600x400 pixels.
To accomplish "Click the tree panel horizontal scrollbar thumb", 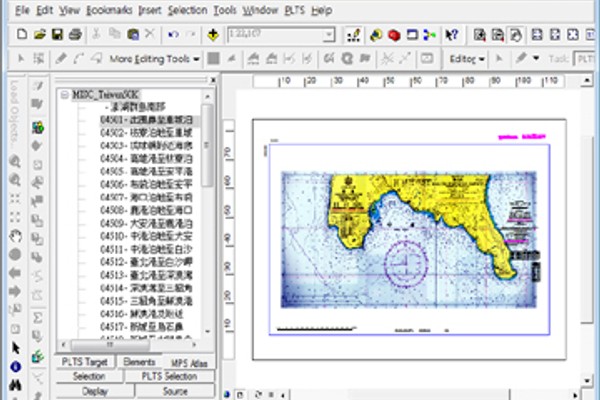I will (110, 345).
